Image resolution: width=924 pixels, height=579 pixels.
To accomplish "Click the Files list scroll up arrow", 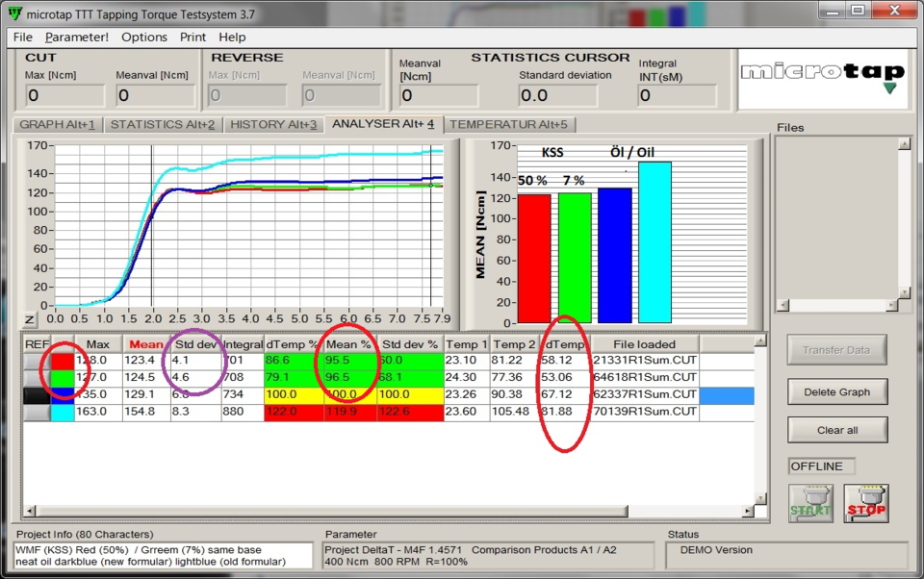I will pos(905,144).
